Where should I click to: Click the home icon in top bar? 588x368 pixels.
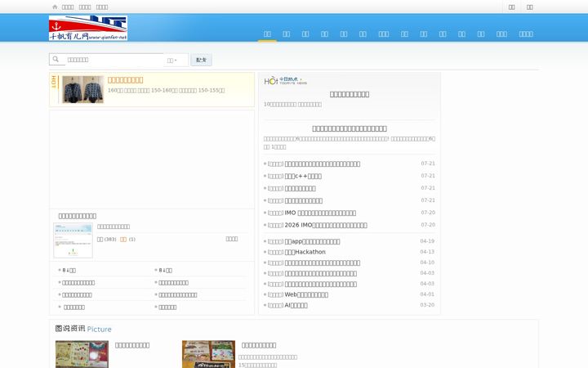coord(55,7)
